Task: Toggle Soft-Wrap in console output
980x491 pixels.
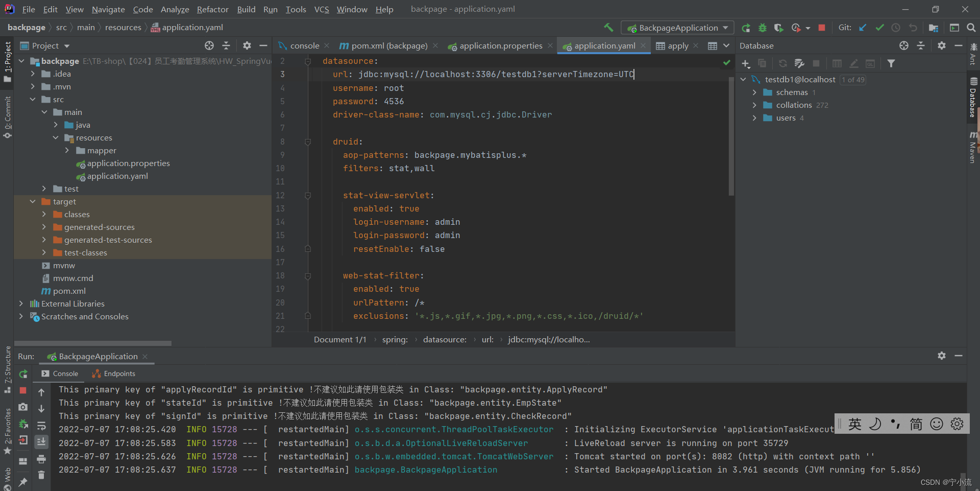Action: pyautogui.click(x=42, y=426)
